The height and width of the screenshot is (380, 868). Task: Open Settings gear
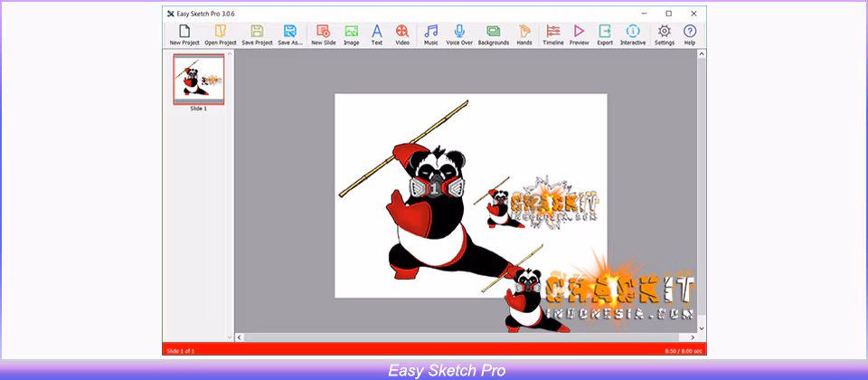[665, 35]
